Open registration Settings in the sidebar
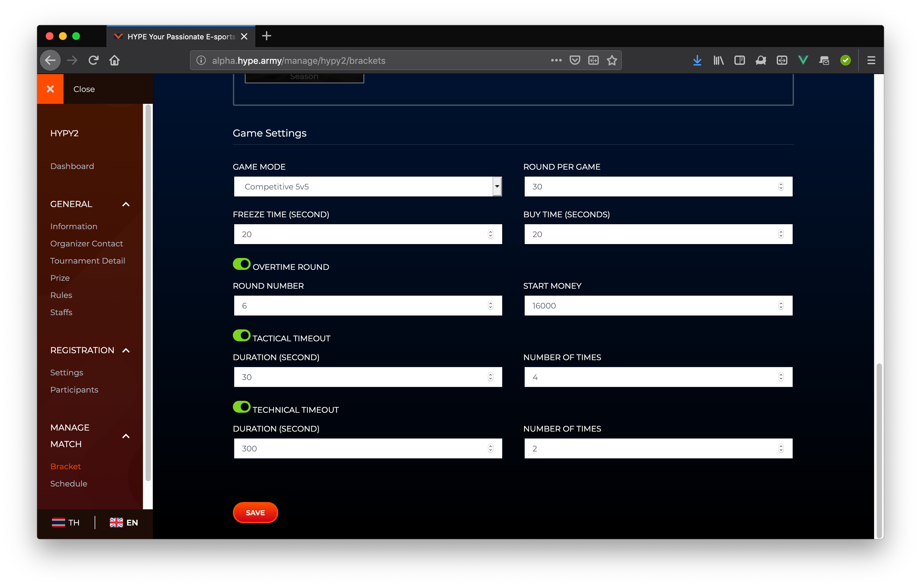Viewport: 921px width, 588px height. pyautogui.click(x=66, y=372)
